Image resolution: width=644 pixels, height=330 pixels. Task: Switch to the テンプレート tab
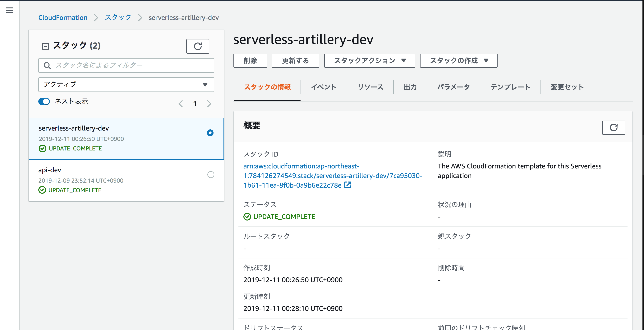point(510,87)
